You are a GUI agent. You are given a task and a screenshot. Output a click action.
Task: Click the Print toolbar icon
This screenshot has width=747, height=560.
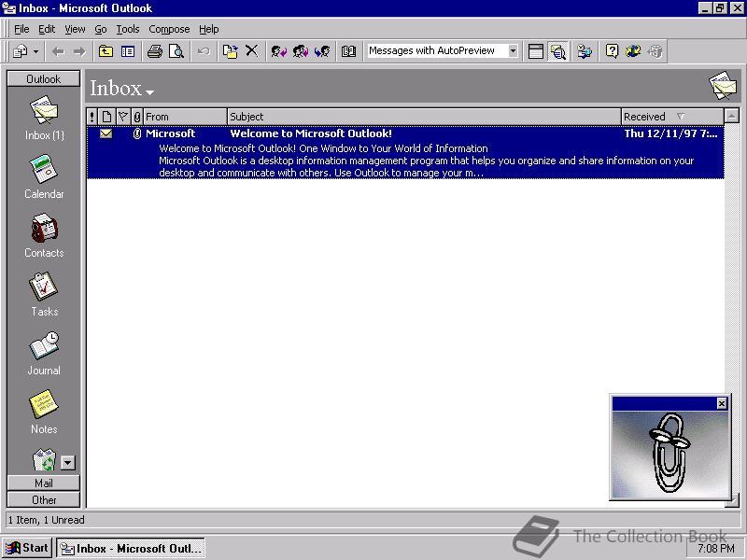[x=154, y=51]
